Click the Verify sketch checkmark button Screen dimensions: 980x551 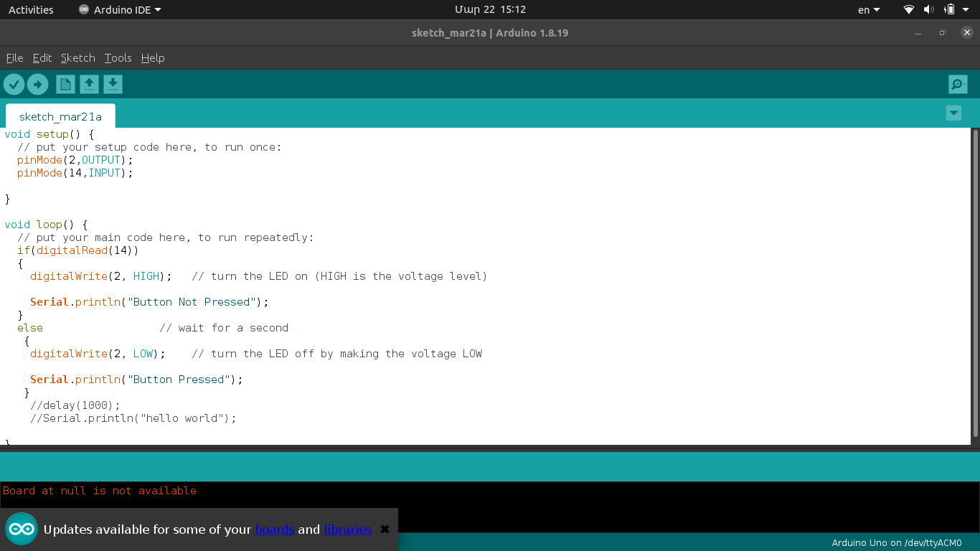[14, 85]
